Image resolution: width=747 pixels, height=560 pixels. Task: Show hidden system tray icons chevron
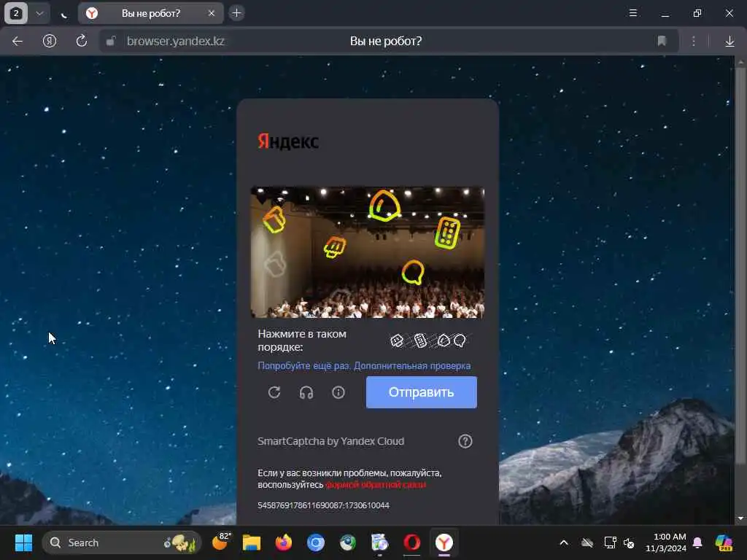tap(564, 542)
